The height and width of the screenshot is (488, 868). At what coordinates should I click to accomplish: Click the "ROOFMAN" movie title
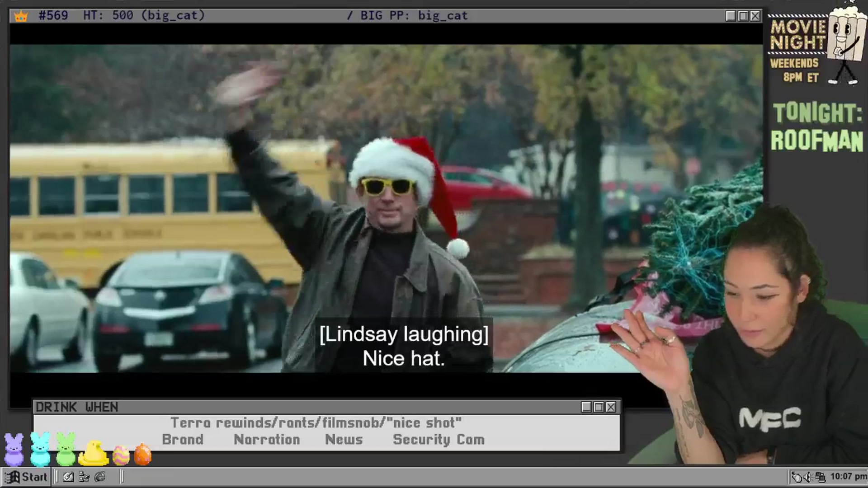[817, 141]
